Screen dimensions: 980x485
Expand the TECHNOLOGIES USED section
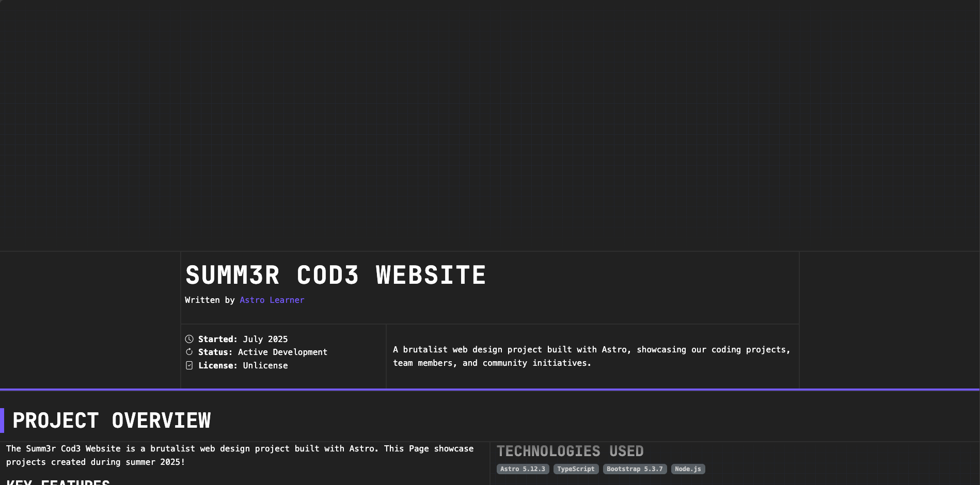pos(570,451)
